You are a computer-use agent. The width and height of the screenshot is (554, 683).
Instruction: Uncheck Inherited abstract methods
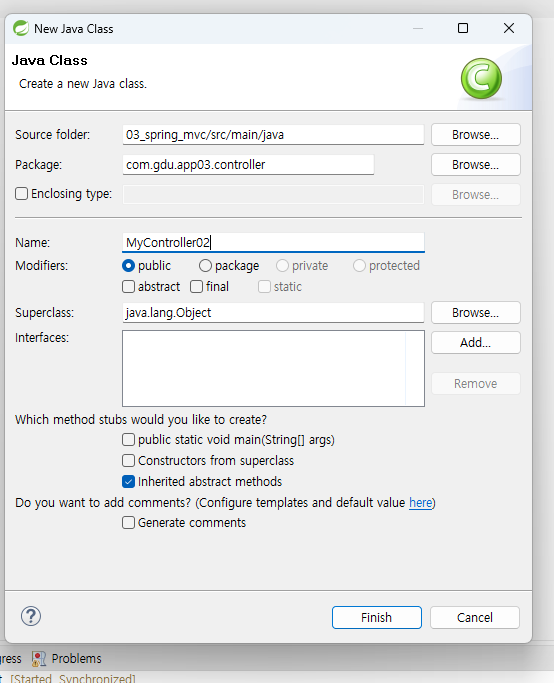pos(128,481)
